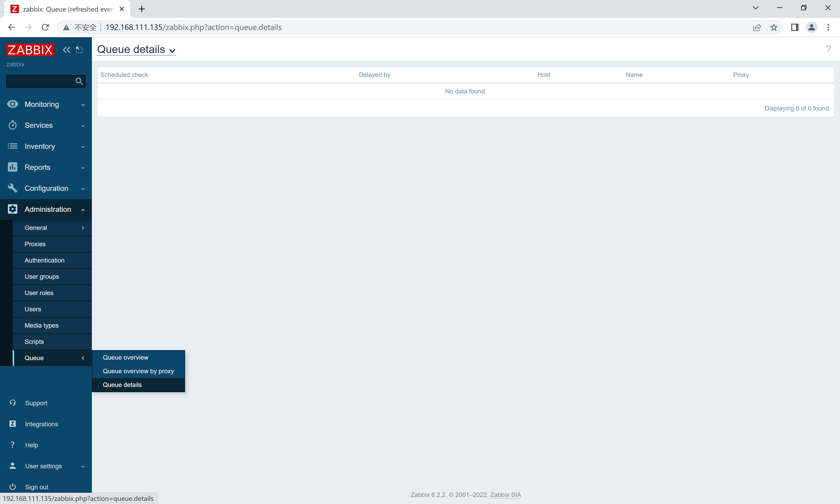Click the browser address bar URL

point(193,27)
